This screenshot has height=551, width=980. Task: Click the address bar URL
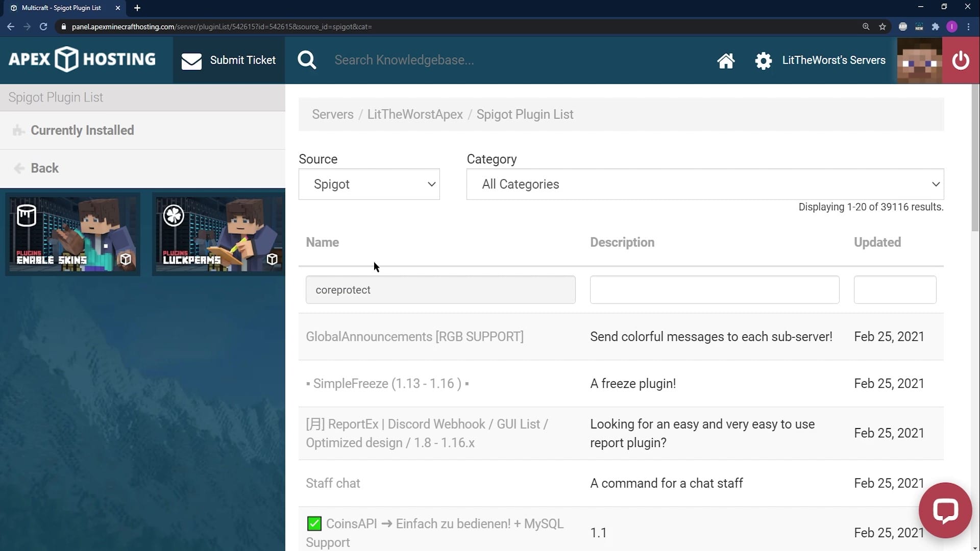(222, 27)
